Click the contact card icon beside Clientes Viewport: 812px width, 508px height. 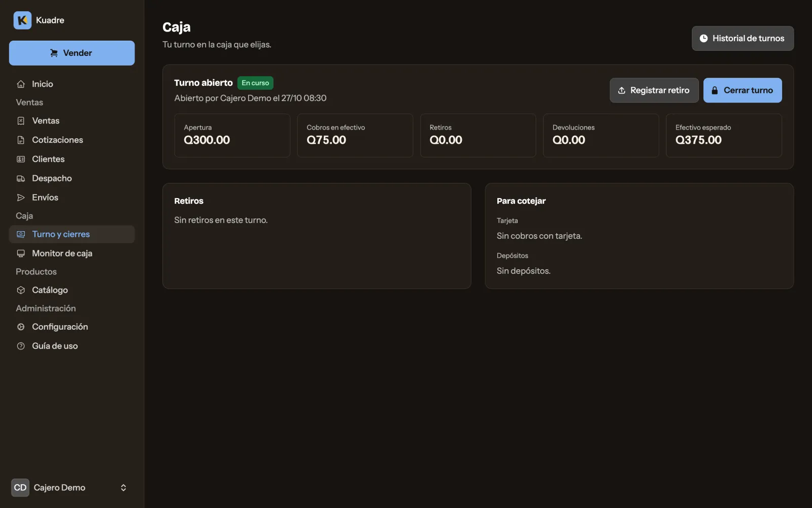pos(21,160)
